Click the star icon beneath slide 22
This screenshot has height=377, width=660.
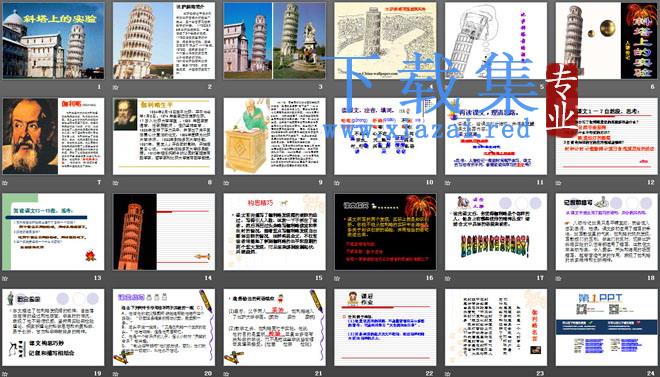[x=337, y=374]
